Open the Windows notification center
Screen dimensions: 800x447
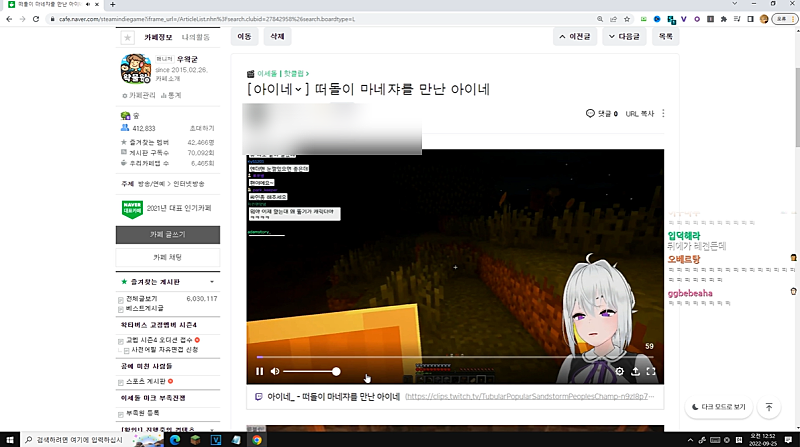[x=788, y=439]
